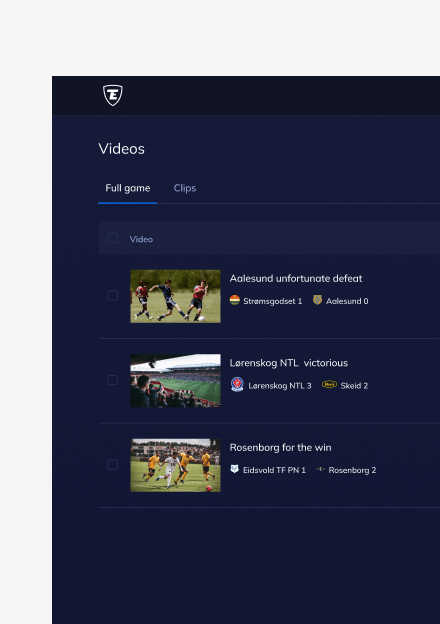Viewport: 440px width, 624px height.
Task: Click the shield logo in header
Action: (113, 95)
